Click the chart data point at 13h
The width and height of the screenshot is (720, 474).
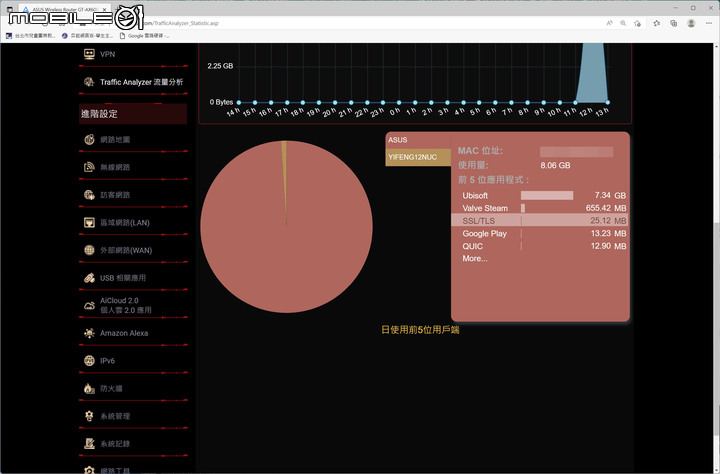click(x=608, y=102)
